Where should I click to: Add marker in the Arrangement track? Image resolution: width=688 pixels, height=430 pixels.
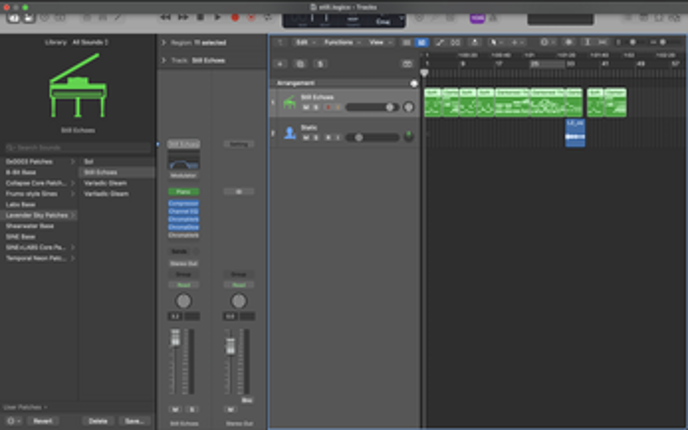coord(413,83)
